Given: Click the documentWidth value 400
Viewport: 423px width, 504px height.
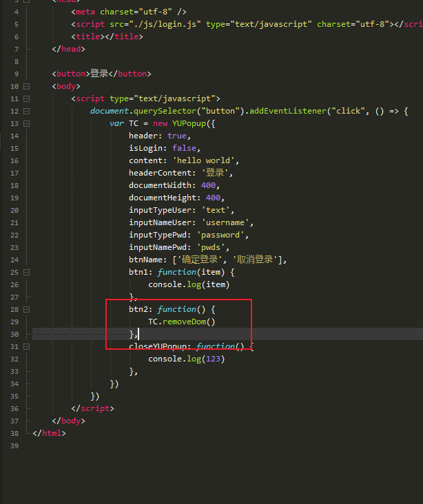Looking at the screenshot, I should click(x=209, y=185).
